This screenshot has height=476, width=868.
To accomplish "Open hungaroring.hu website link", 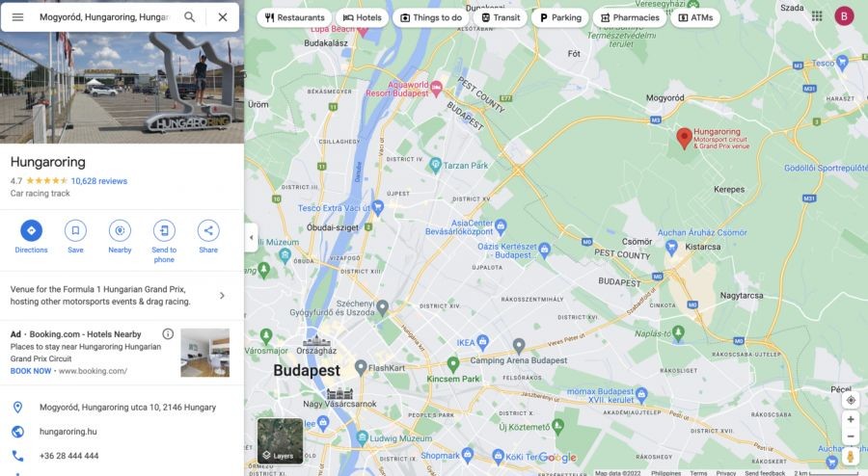I will click(x=68, y=432).
